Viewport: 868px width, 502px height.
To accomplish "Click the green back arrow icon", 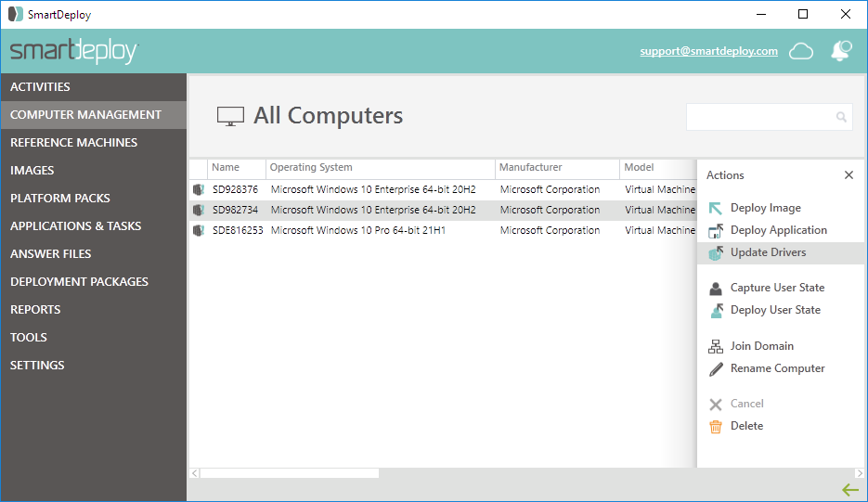I will point(850,490).
